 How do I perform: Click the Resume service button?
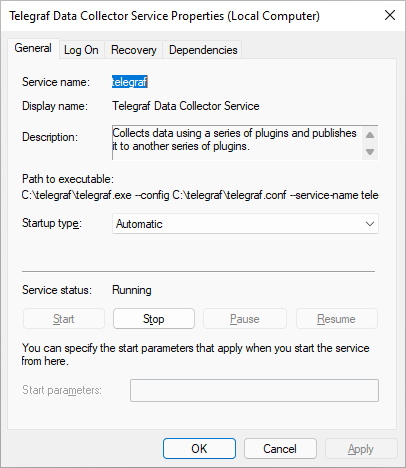pyautogui.click(x=337, y=319)
